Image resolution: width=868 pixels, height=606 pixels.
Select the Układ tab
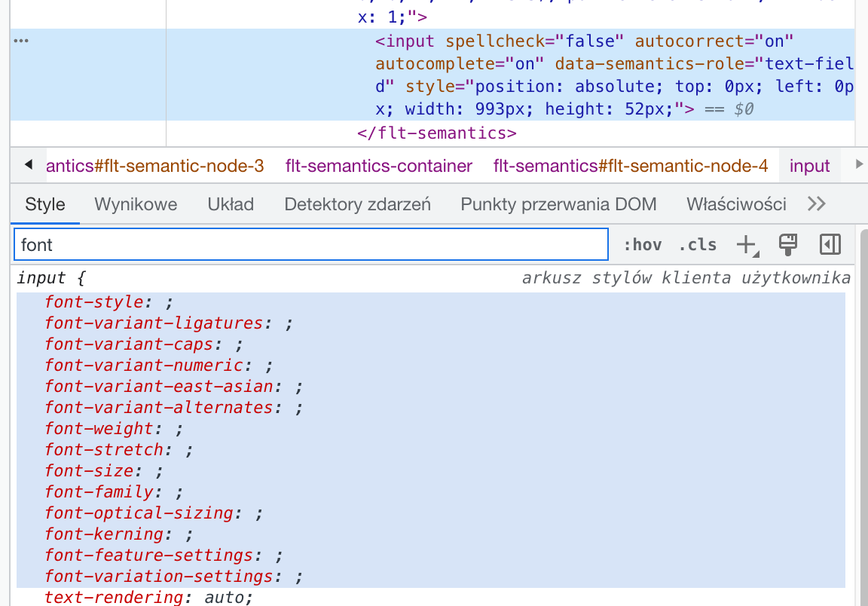pos(230,204)
